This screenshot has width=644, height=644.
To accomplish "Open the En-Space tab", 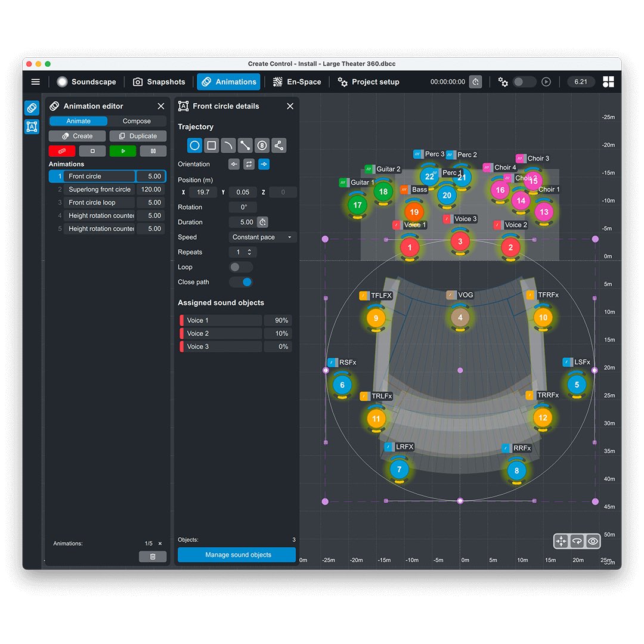I will [x=297, y=82].
